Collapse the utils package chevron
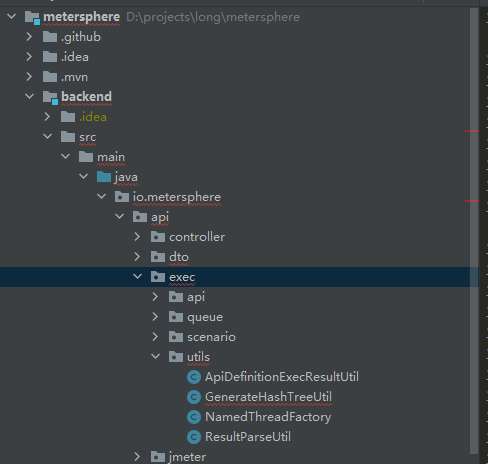The height and width of the screenshot is (464, 488). tap(156, 356)
